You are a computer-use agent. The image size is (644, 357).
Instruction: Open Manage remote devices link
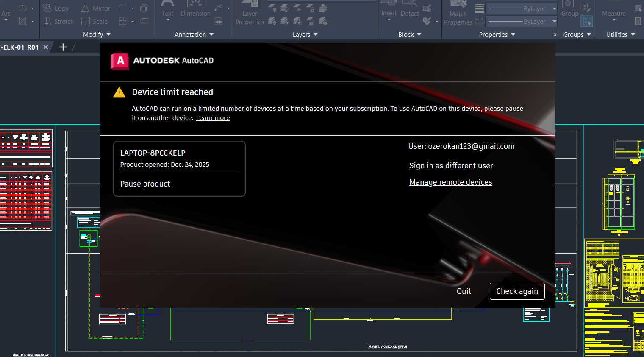coord(451,182)
